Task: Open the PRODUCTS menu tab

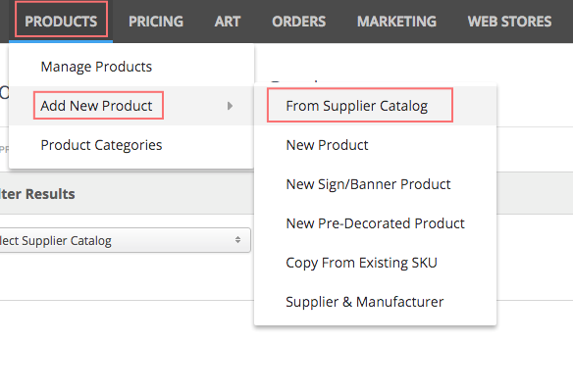Action: coord(61,22)
